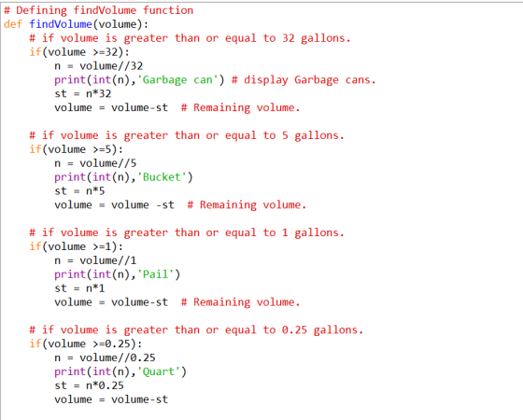The height and width of the screenshot is (420, 523).
Task: Click the comment mentioning 32 gallons
Action: [x=191, y=38]
